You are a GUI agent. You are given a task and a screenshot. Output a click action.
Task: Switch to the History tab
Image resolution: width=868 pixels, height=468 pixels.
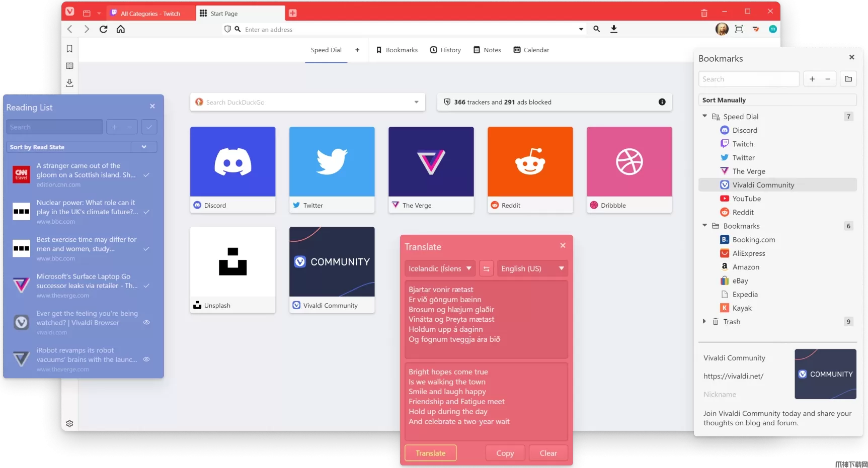pyautogui.click(x=445, y=50)
